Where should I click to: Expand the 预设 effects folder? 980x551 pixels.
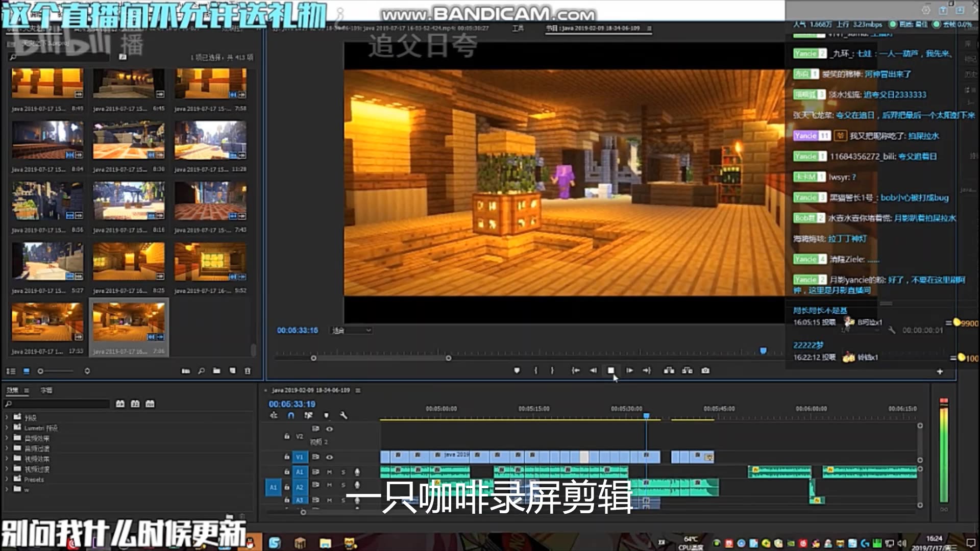pyautogui.click(x=7, y=417)
